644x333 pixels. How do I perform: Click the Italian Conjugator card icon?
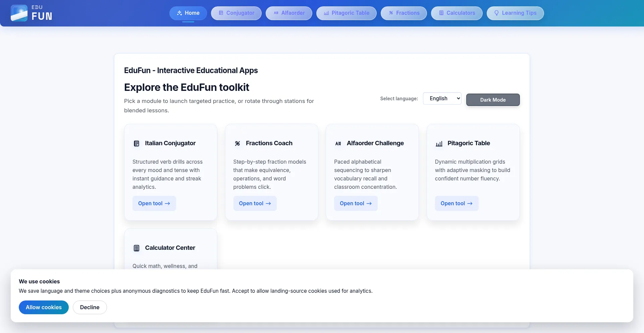137,144
